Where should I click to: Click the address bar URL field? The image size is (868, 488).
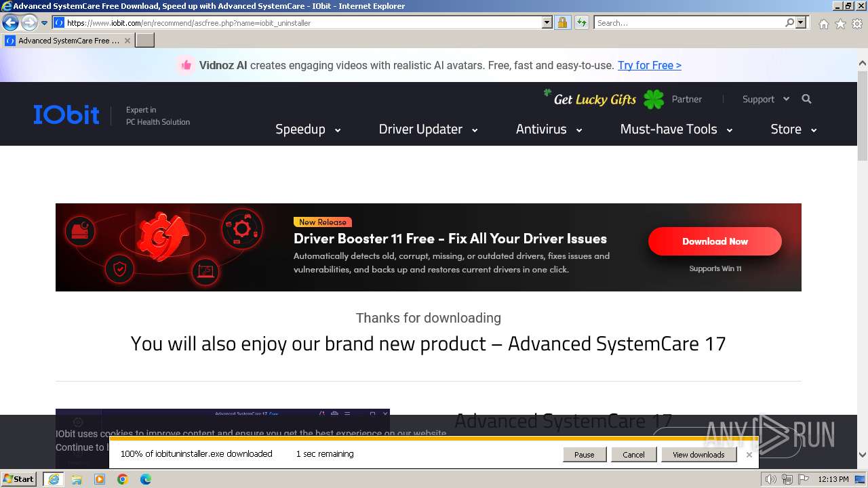point(303,22)
